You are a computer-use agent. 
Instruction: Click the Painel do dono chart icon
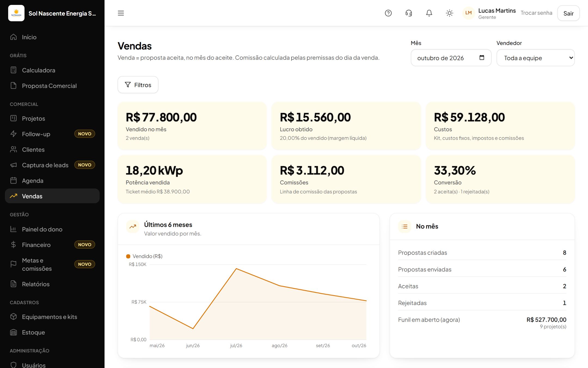point(13,229)
